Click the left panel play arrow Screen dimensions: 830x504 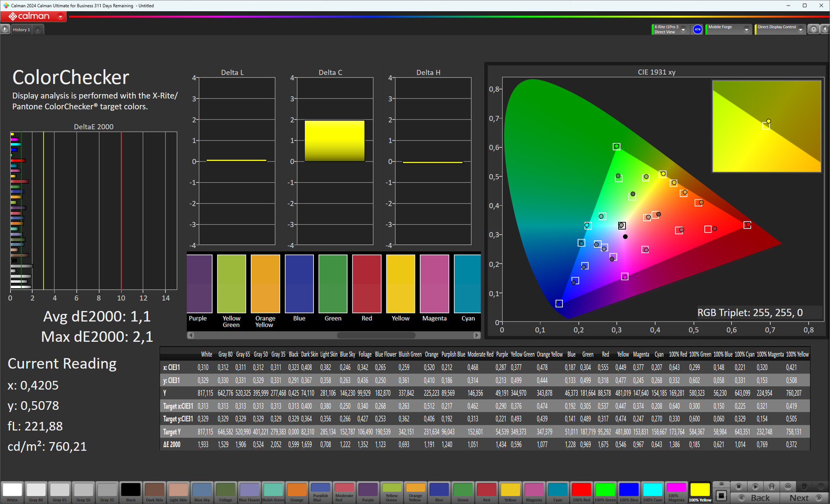(x=5, y=29)
